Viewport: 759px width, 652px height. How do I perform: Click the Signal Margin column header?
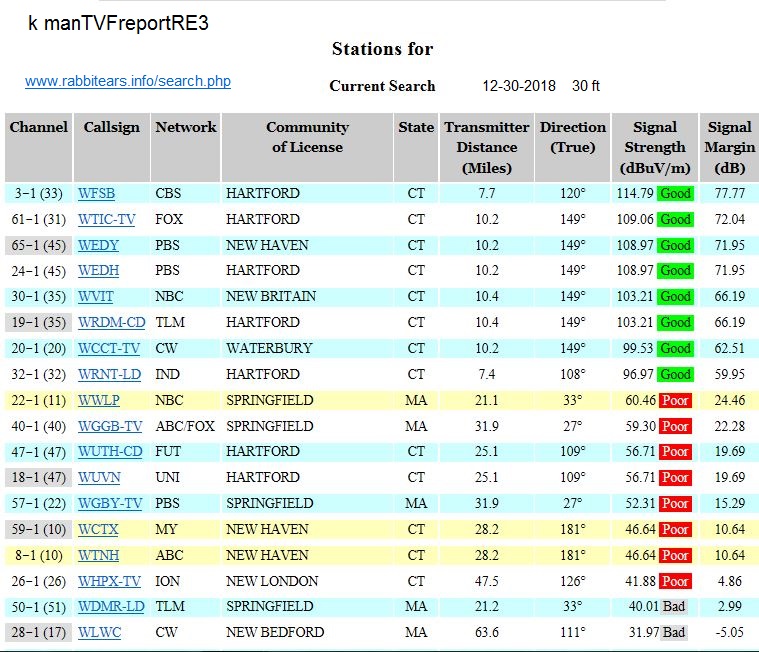729,147
